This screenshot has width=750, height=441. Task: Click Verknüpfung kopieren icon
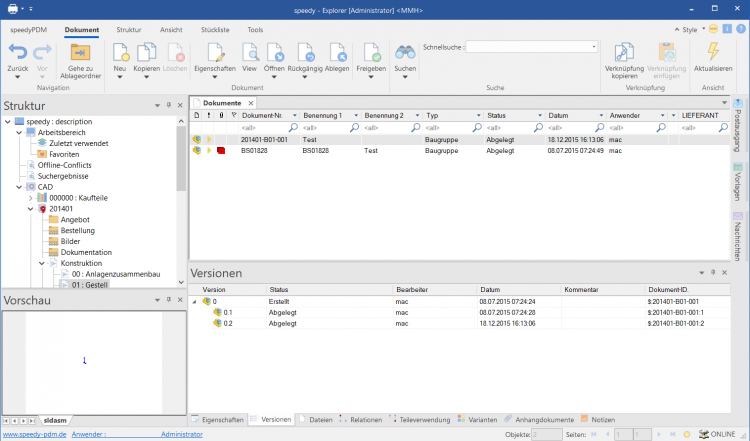[624, 52]
